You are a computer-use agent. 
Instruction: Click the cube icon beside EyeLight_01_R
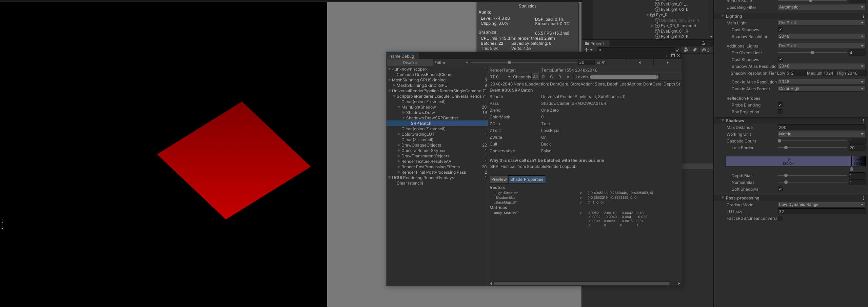click(x=657, y=31)
